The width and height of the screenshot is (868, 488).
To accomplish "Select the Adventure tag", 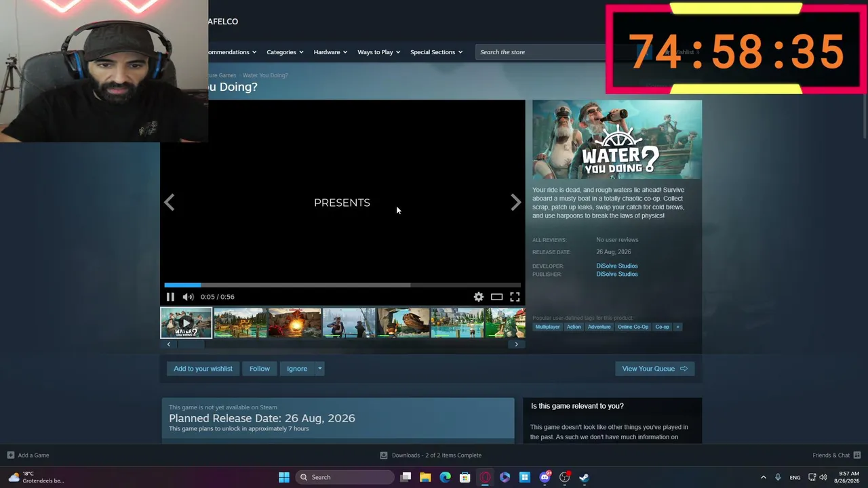I will click(599, 327).
